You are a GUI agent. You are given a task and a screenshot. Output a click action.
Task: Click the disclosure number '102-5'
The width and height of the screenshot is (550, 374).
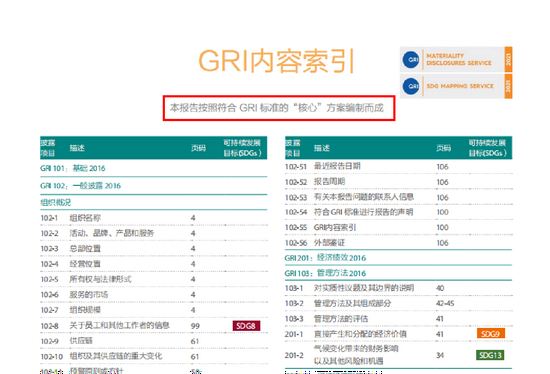tap(49, 280)
